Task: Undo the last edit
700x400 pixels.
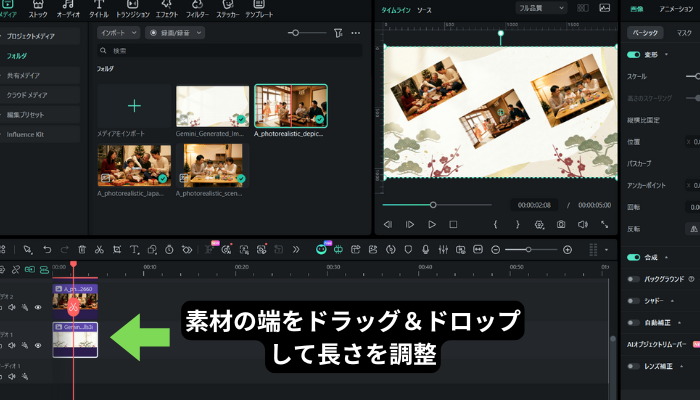Action: (47, 250)
